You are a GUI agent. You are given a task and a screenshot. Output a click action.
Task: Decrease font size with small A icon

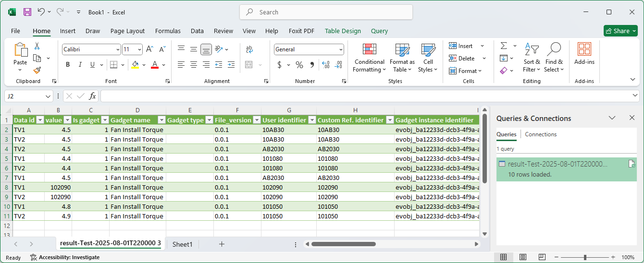162,49
